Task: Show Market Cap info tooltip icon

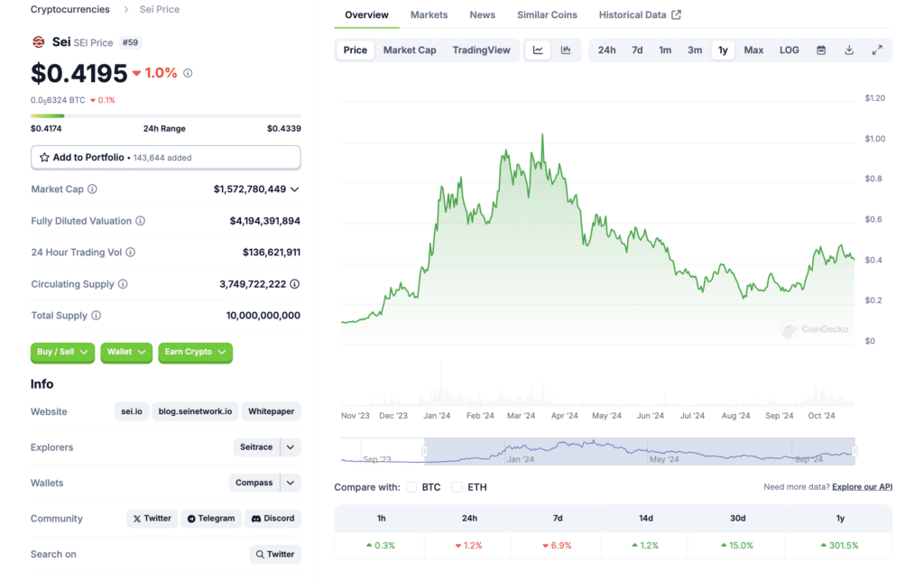Action: point(93,189)
